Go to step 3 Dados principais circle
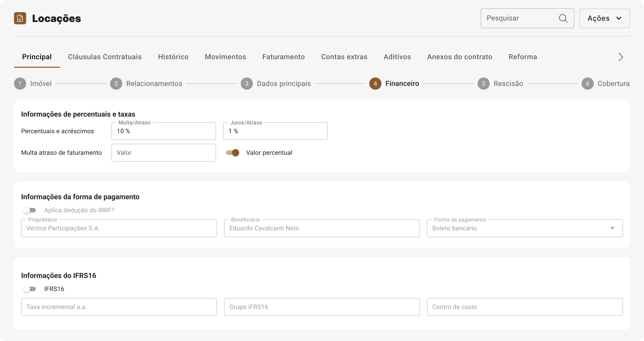Viewport: 644px width, 341px height. (x=247, y=84)
